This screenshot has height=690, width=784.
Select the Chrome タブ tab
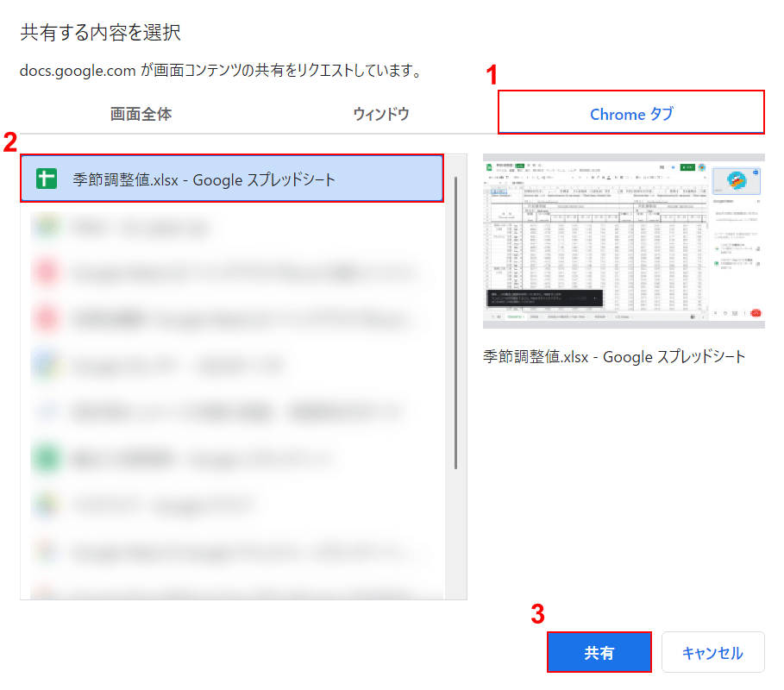point(631,114)
